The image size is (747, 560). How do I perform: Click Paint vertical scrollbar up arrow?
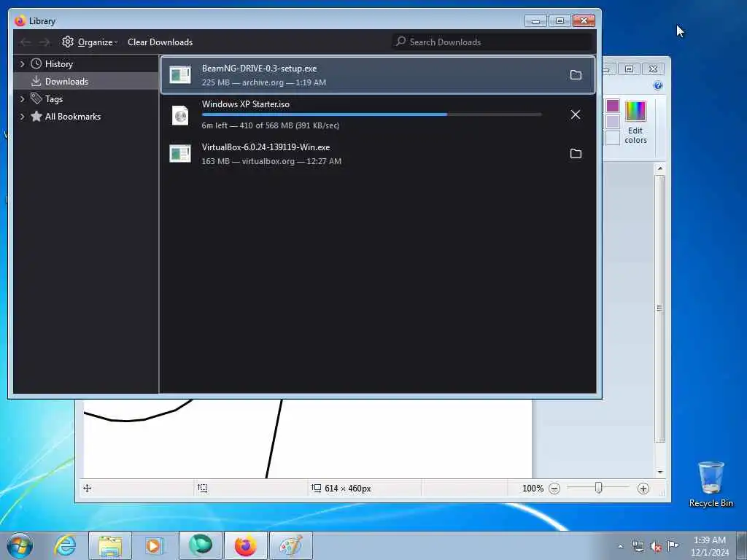click(659, 168)
